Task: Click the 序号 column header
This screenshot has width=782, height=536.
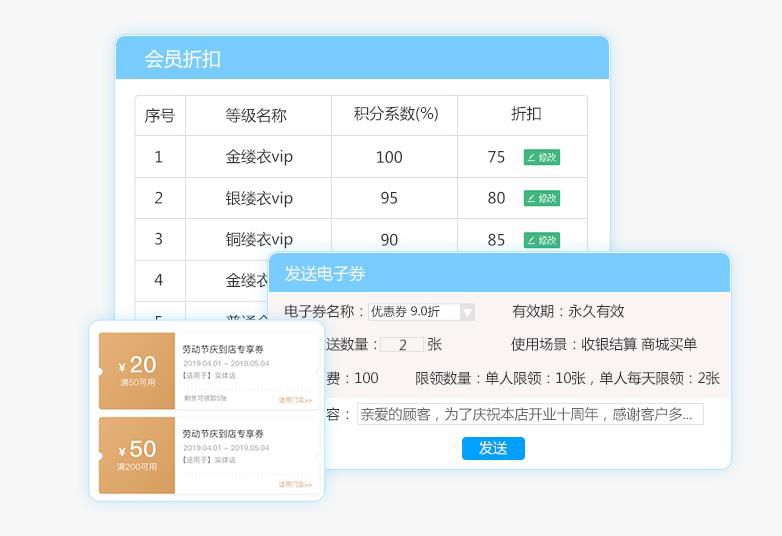Action: point(160,115)
